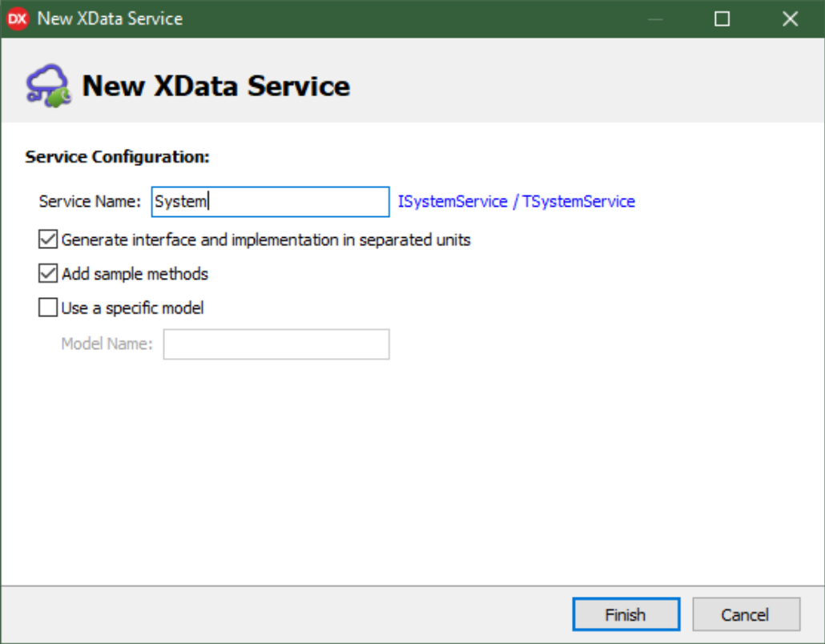825x644 pixels.
Task: Click the disabled Model Name field
Action: coord(276,344)
